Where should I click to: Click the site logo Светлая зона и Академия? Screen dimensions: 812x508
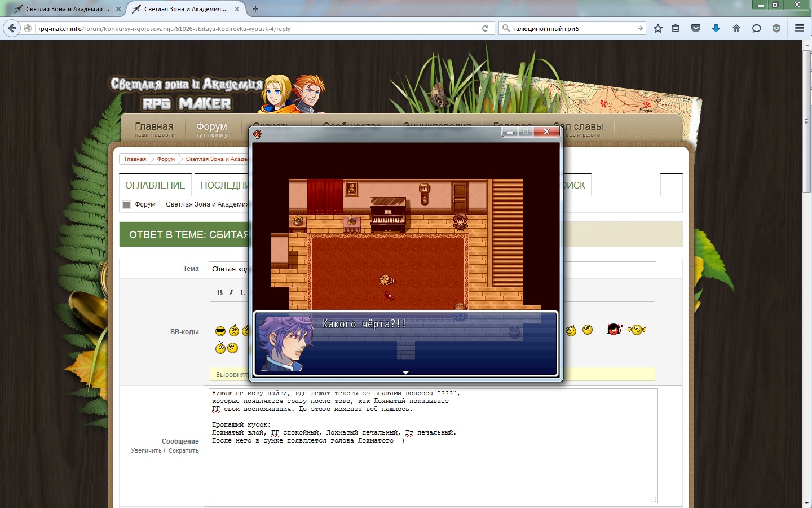(186, 93)
